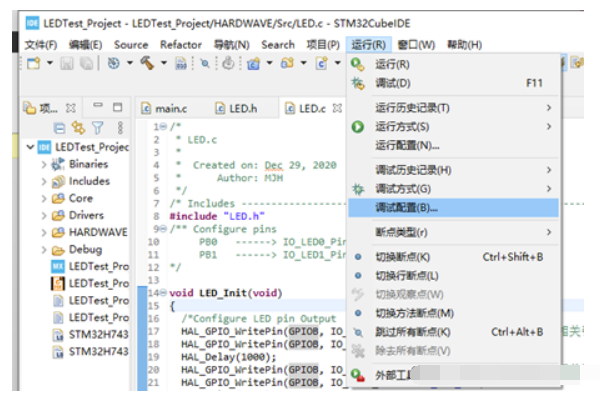Click the New file toolbar icon

(34, 63)
